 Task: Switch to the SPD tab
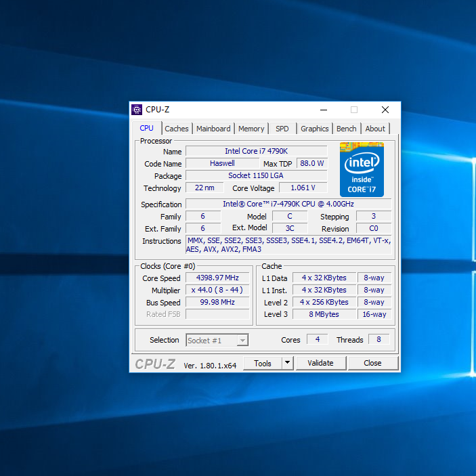point(282,129)
